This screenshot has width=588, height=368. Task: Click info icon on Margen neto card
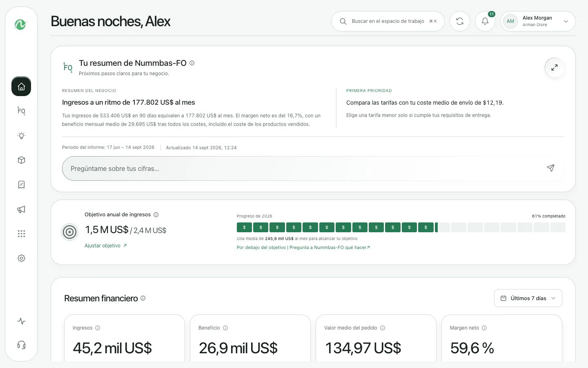[x=484, y=328]
